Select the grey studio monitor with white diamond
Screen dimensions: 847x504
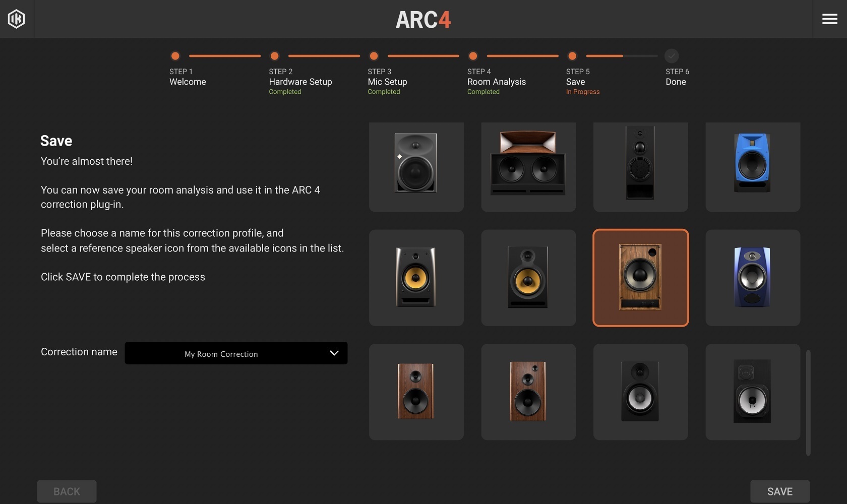(416, 167)
